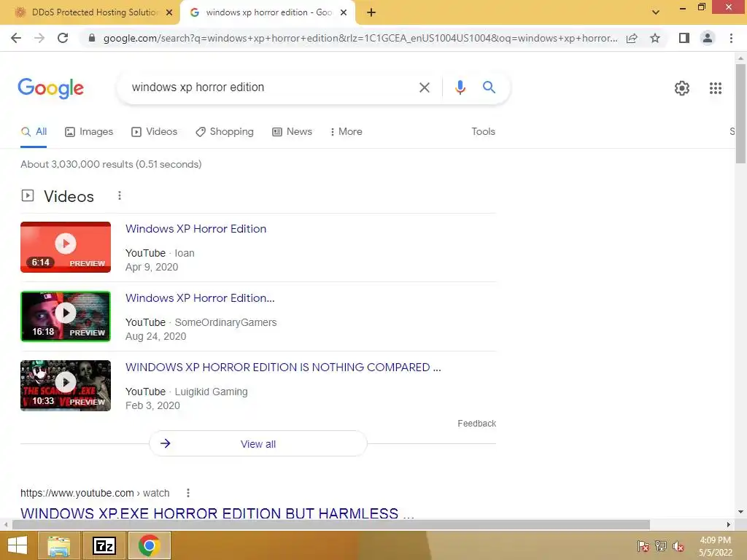Open Videos section three-dot options

pyautogui.click(x=120, y=195)
